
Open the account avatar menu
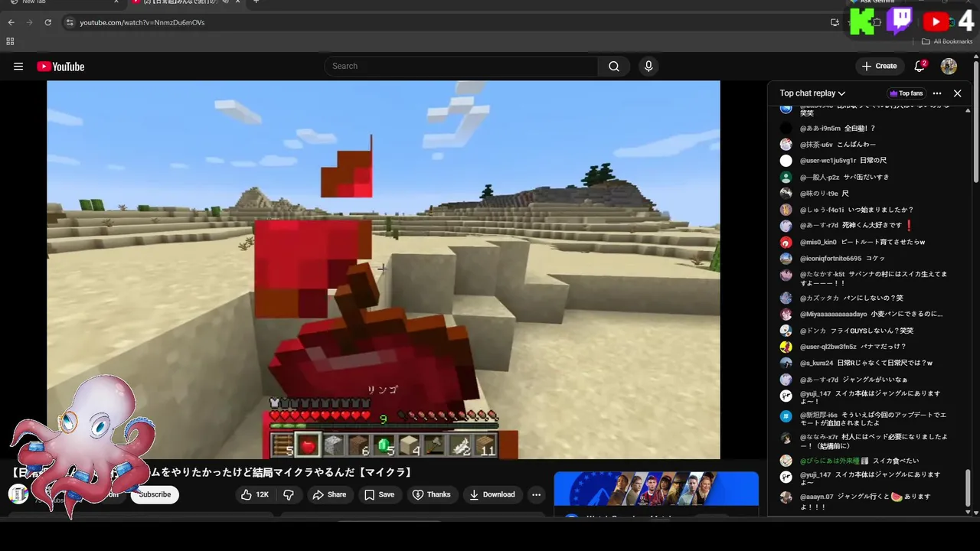[x=949, y=66]
